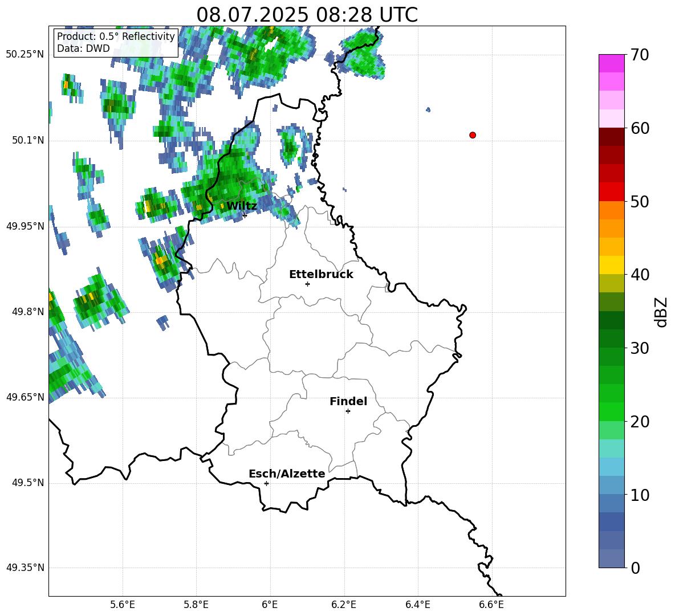This screenshot has height=616, width=675.
Task: Click the 40 tick on colorbar
Action: coord(640,275)
